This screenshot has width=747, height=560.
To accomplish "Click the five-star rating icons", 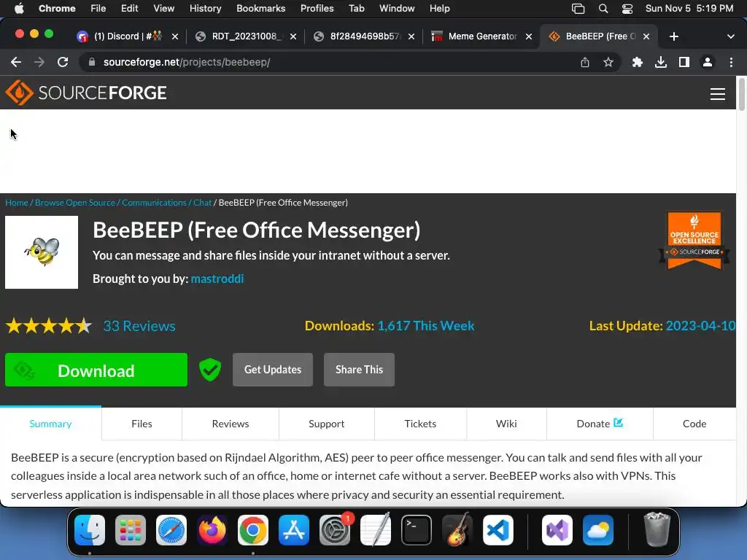I will pos(49,326).
